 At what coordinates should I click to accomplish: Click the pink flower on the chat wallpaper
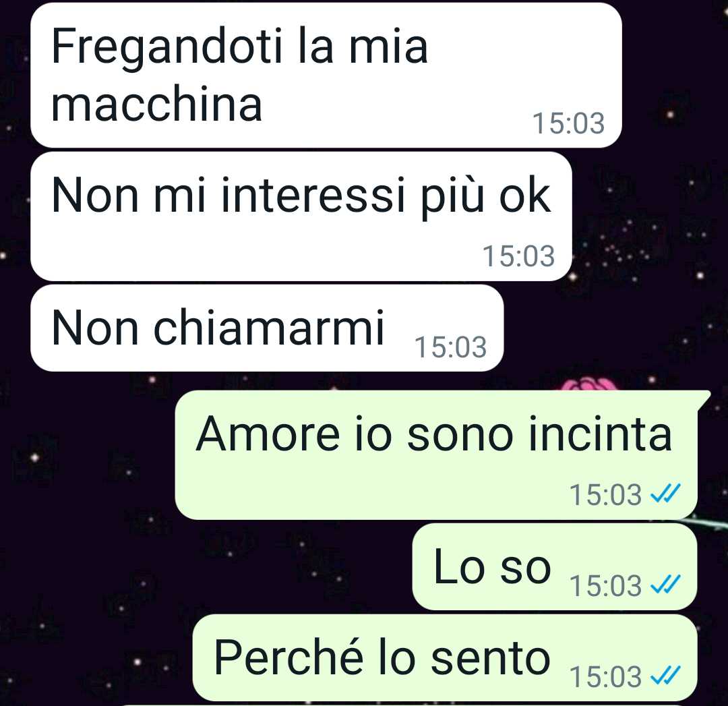tap(590, 384)
